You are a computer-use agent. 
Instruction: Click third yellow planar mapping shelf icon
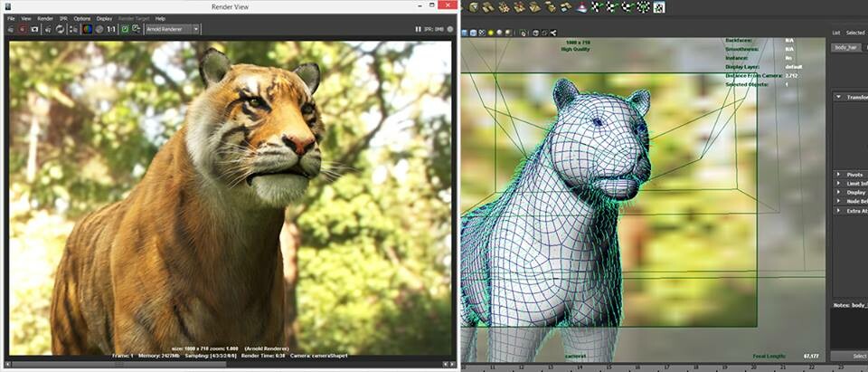504,6
